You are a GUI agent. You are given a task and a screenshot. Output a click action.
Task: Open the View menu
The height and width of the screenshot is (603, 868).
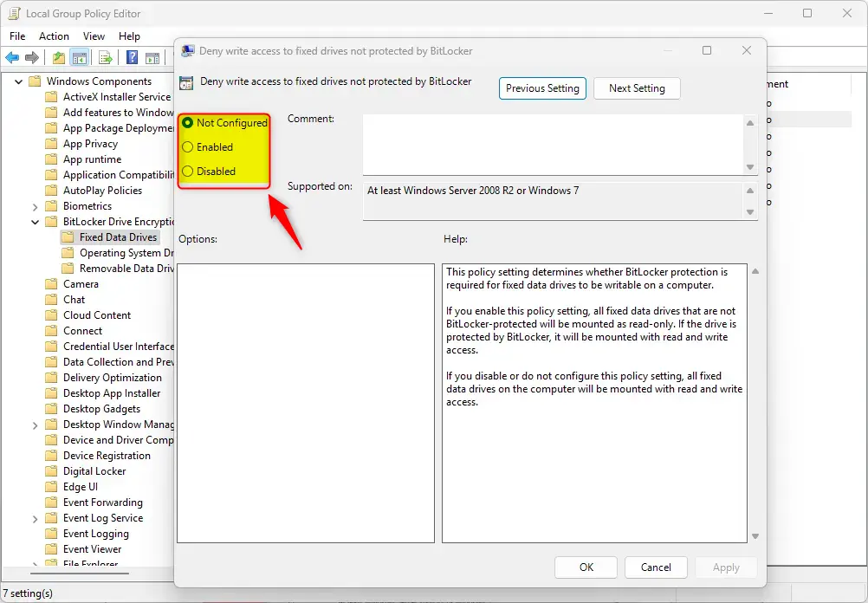point(94,36)
